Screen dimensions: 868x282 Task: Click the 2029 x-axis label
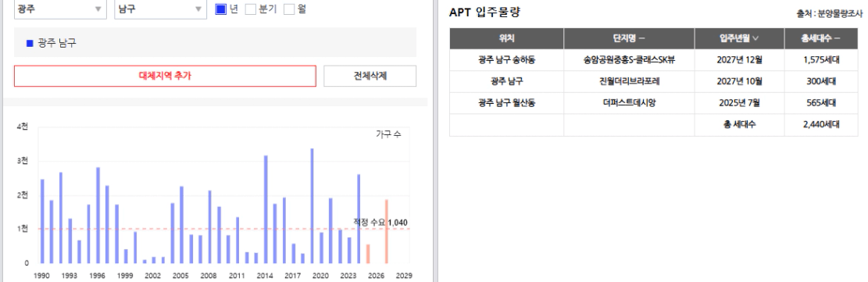pos(405,275)
